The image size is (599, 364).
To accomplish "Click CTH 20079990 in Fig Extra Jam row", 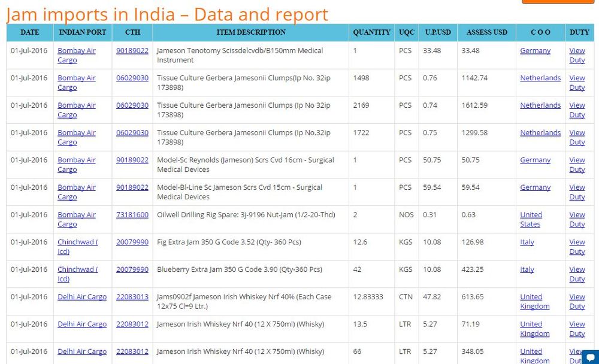I will click(132, 242).
